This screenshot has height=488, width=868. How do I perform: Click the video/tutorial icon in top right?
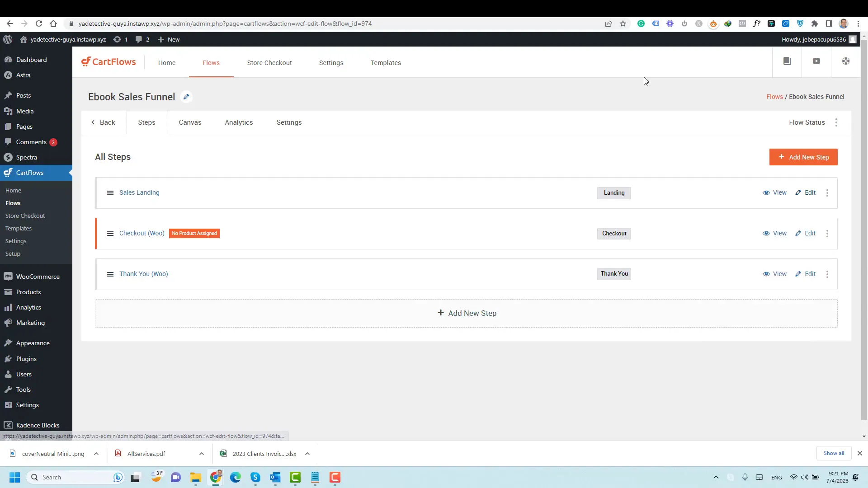click(816, 61)
